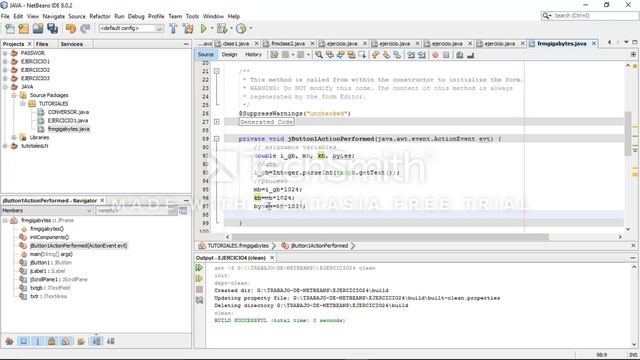This screenshot has width=640, height=360.
Task: Switch to the History view
Action: click(253, 54)
